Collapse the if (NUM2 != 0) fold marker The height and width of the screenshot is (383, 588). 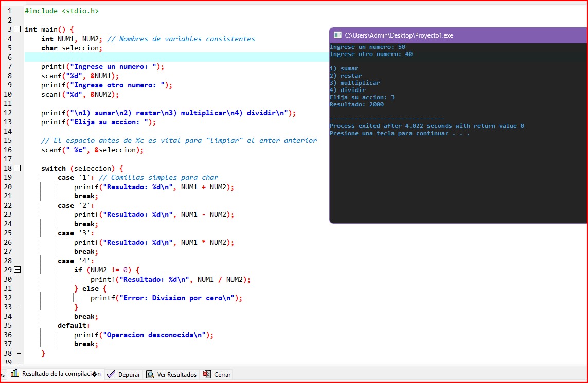pos(17,270)
